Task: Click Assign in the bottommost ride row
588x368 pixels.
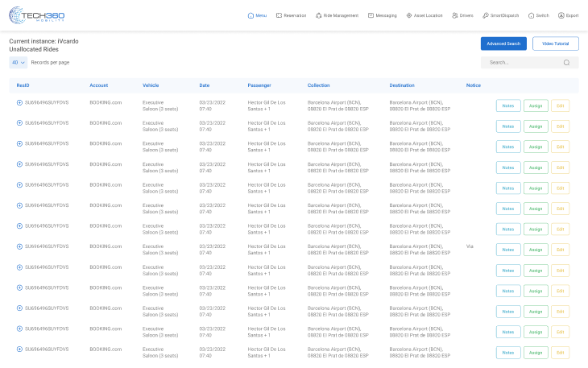Action: pyautogui.click(x=536, y=353)
